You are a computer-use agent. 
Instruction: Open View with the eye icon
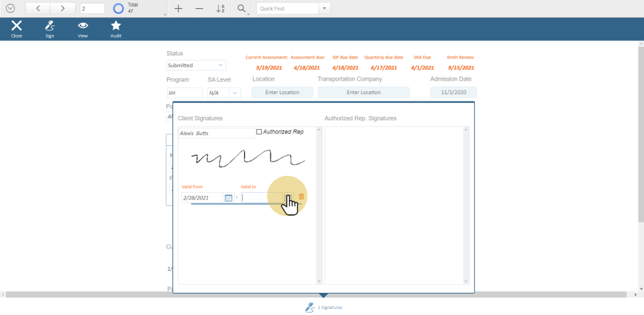point(83,26)
